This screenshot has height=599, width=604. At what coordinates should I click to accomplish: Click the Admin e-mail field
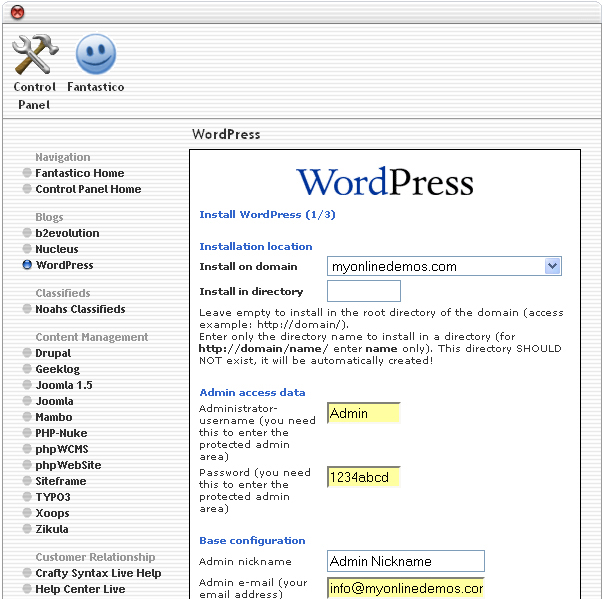(x=406, y=588)
